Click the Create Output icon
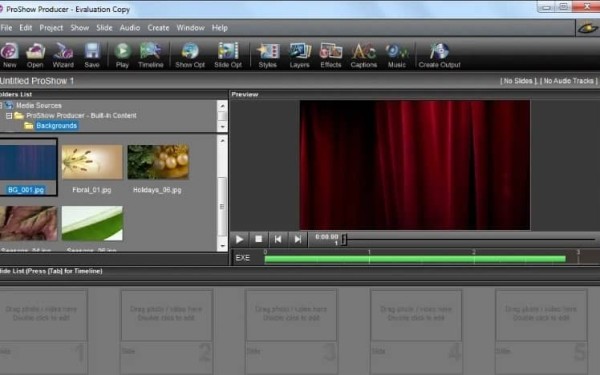Image resolution: width=600 pixels, height=375 pixels. click(439, 55)
